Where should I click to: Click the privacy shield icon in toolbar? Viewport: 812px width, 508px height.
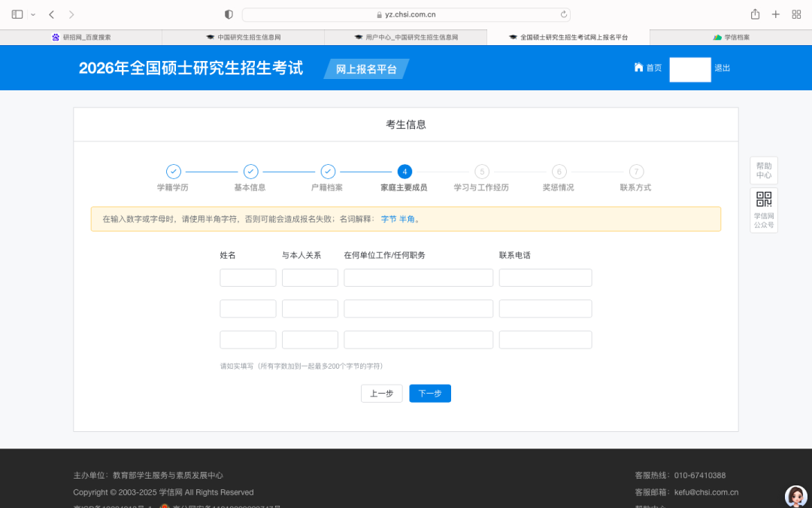click(229, 14)
